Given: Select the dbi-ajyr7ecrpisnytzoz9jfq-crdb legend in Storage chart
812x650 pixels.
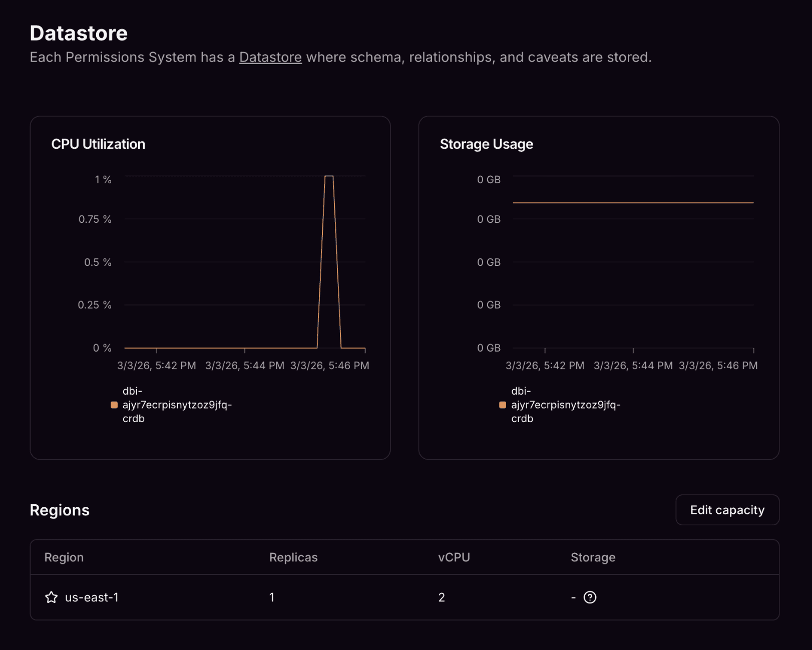Looking at the screenshot, I should coord(566,405).
